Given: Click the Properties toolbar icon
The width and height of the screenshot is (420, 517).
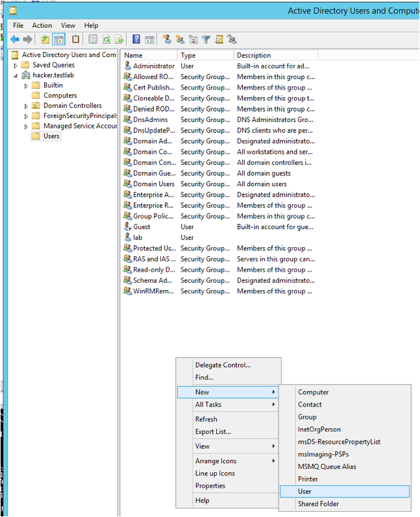Looking at the screenshot, I should 93,40.
